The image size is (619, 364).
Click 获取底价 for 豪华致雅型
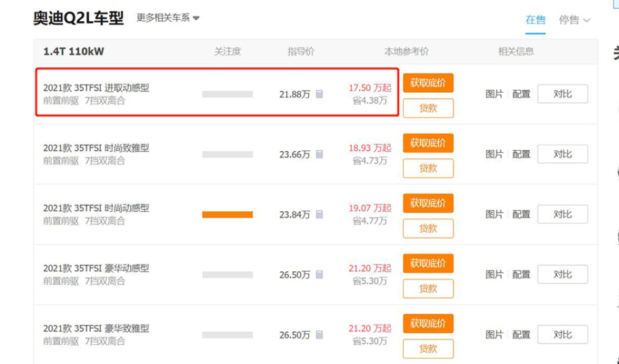428,323
